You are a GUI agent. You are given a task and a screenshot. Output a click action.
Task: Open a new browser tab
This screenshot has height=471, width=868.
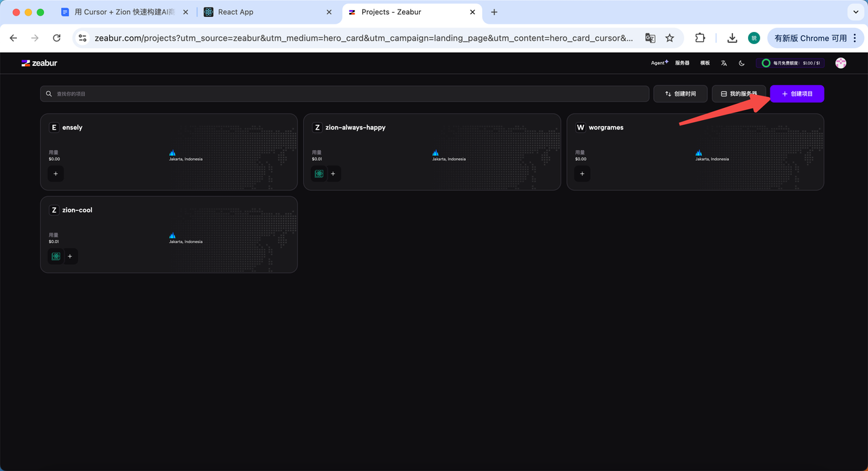pyautogui.click(x=494, y=12)
